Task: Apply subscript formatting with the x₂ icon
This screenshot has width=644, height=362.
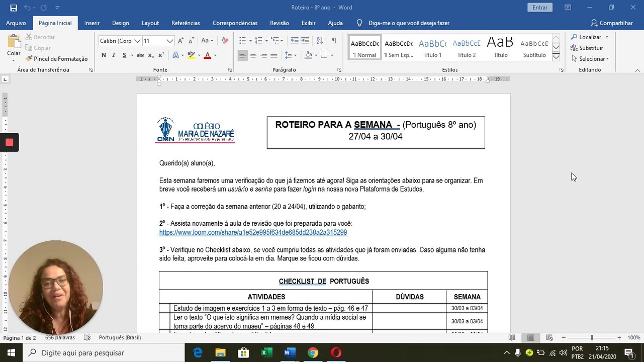Action: [152, 55]
